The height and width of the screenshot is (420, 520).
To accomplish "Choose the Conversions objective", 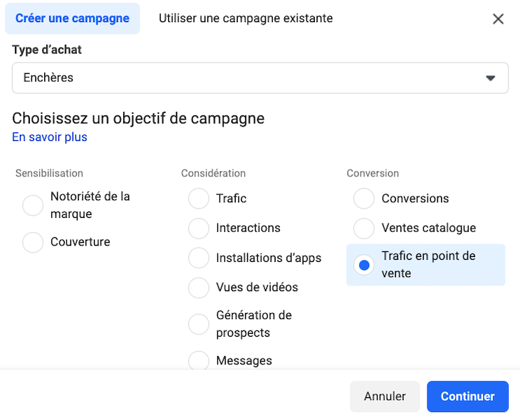I will click(364, 199).
